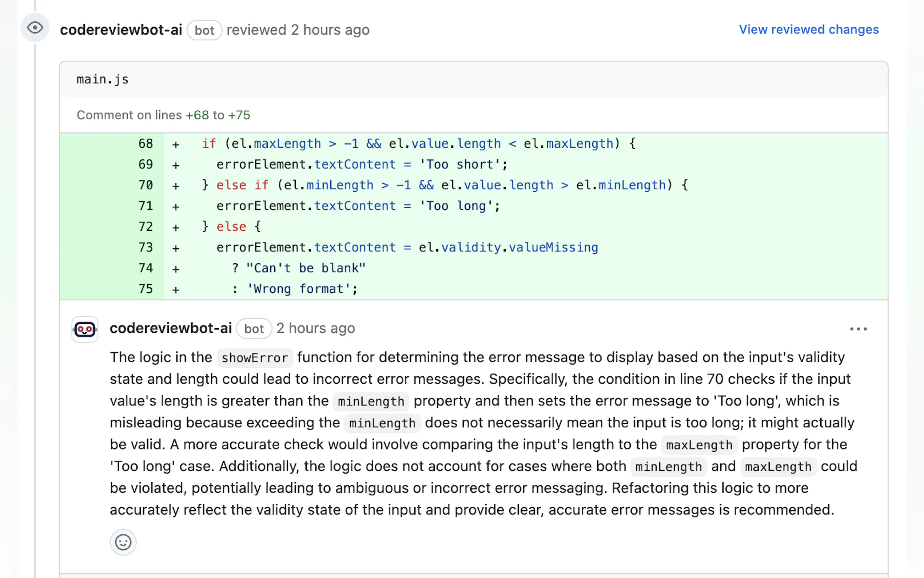Image resolution: width=924 pixels, height=578 pixels.
Task: Click 'Too short' code on line 69
Action: tap(463, 165)
